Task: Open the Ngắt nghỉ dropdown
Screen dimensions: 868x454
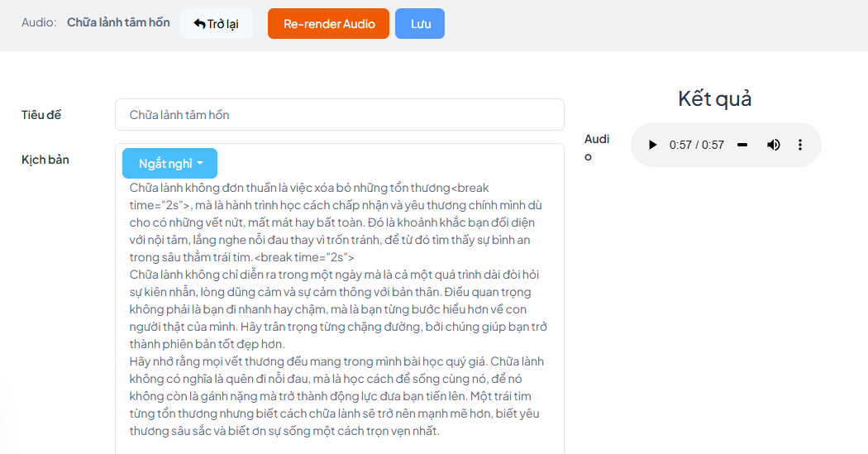Action: pyautogui.click(x=170, y=164)
